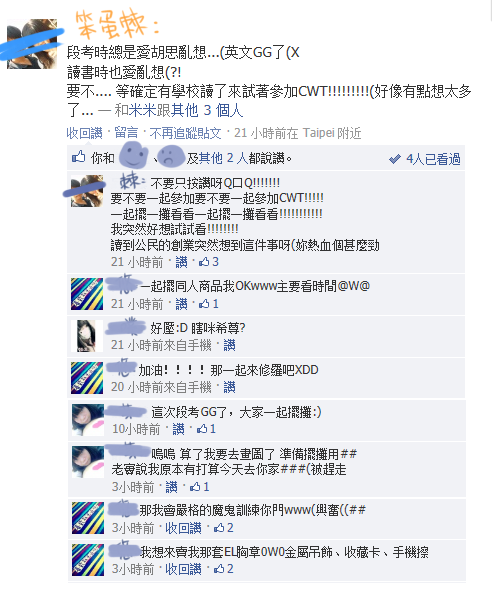Click like count on EL胸章 comment
The height and width of the screenshot is (600, 492).
[x=223, y=569]
